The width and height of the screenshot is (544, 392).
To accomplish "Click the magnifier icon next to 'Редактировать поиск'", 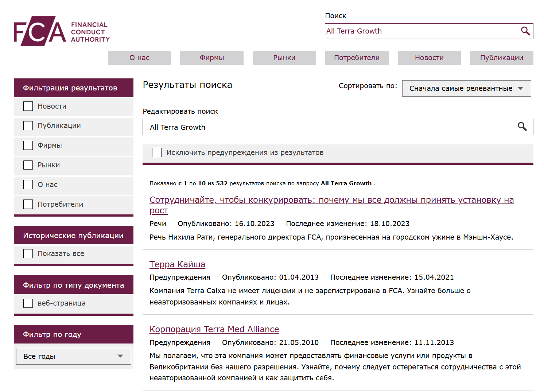I will click(522, 127).
